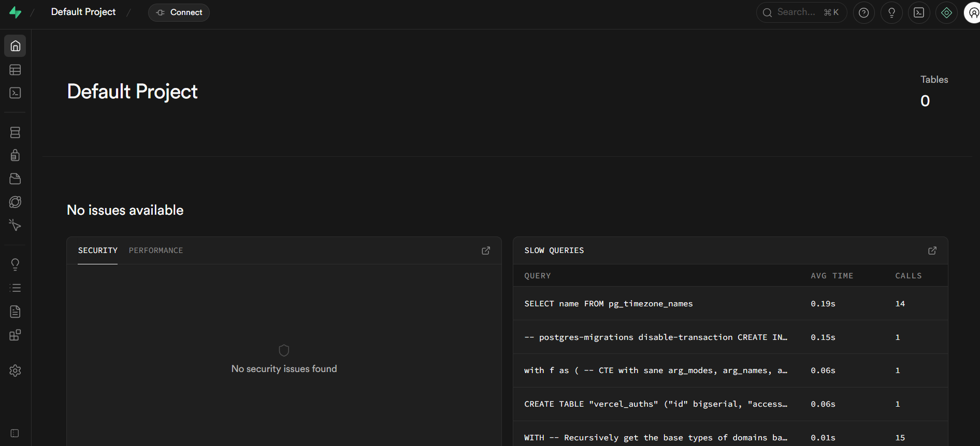Open the Table Editor sidebar icon
The height and width of the screenshot is (446, 980).
point(16,70)
